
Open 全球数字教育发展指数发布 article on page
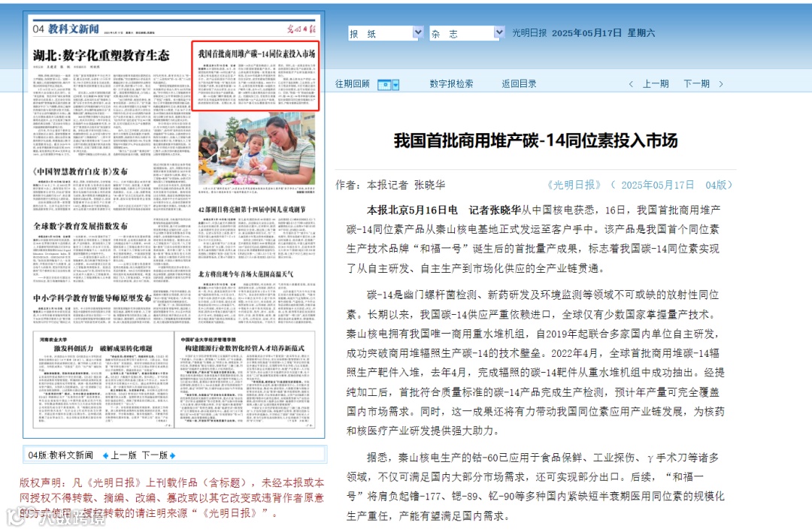tap(80, 226)
